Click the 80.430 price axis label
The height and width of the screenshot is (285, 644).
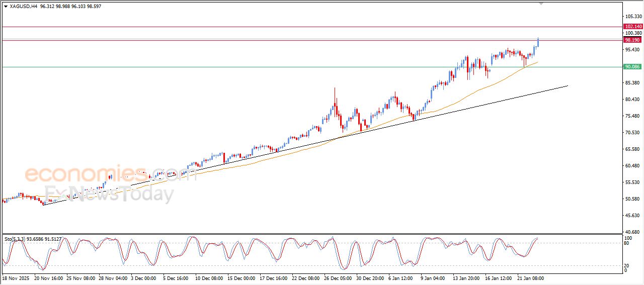coord(632,100)
